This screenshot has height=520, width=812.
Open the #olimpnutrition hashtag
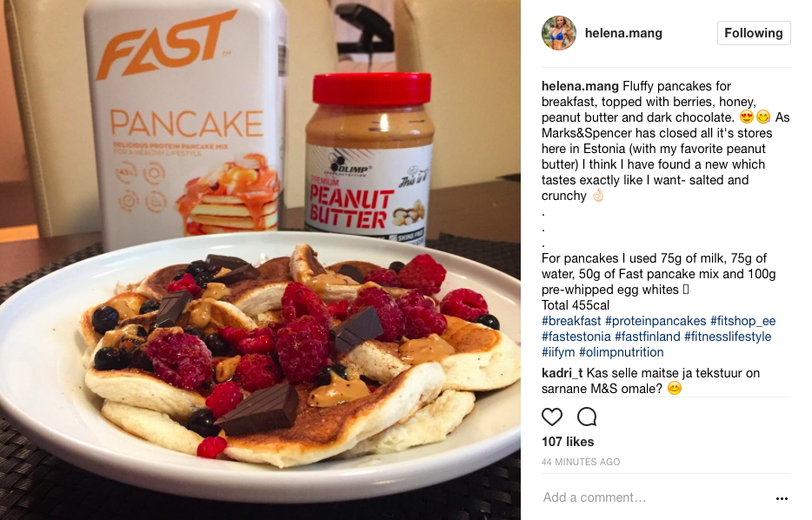click(622, 352)
